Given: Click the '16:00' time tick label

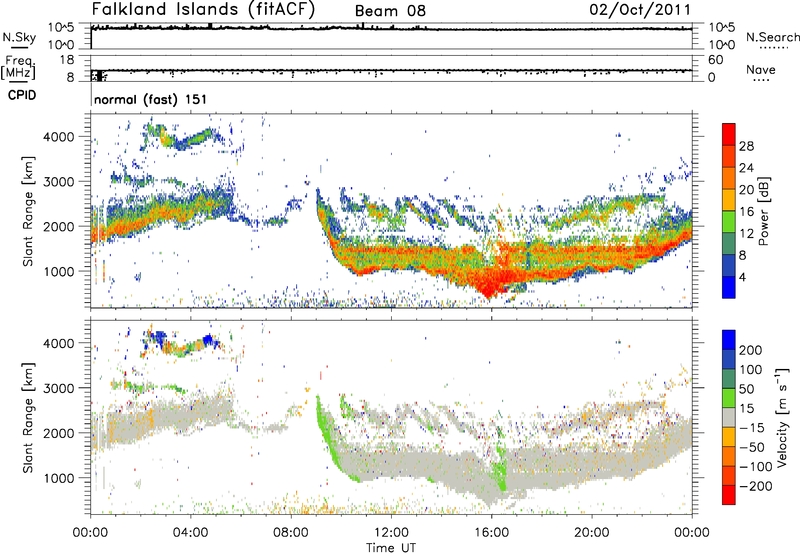Looking at the screenshot, I should [491, 533].
